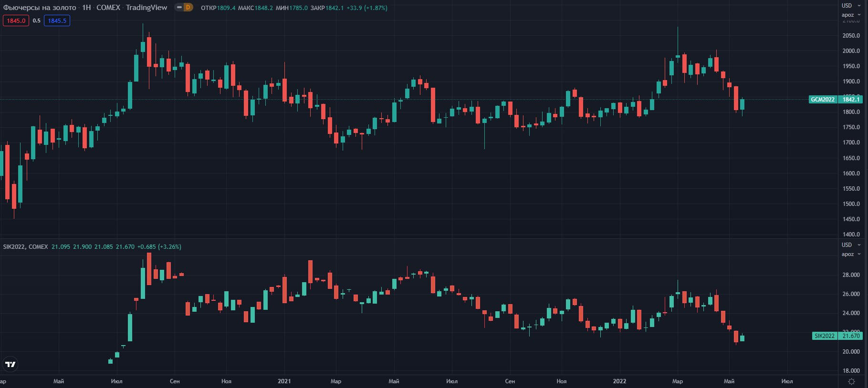Open USD currency dropdown in gold pane
Viewport: 868px width, 388px height.
(x=851, y=6)
